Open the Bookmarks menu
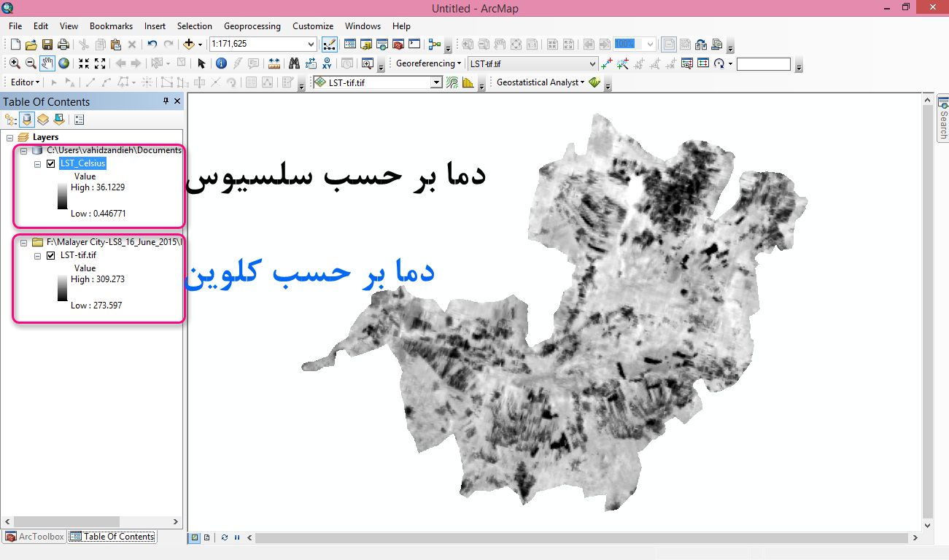Image resolution: width=949 pixels, height=560 pixels. tap(111, 26)
